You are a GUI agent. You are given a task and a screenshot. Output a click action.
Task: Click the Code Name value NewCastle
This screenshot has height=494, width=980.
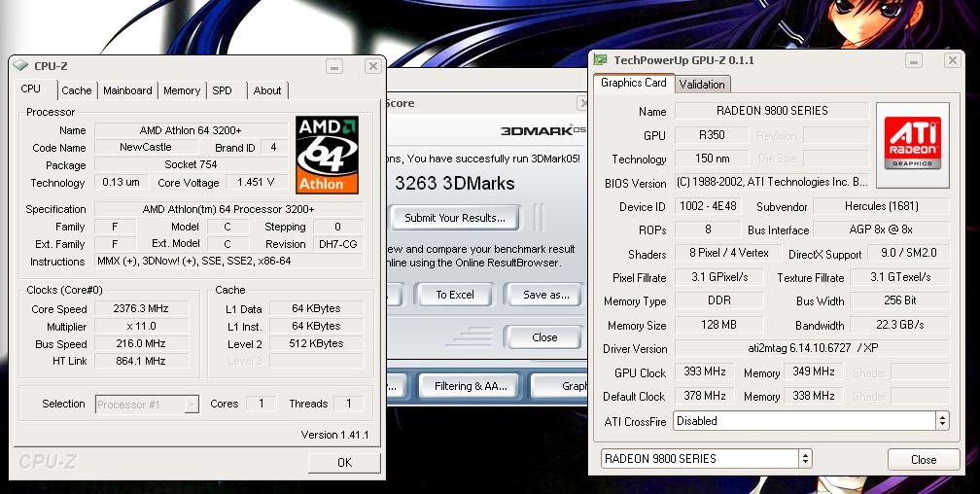click(146, 147)
